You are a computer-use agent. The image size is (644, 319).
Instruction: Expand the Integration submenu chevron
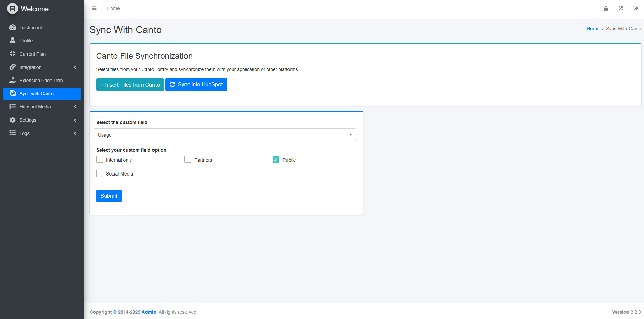(x=75, y=67)
